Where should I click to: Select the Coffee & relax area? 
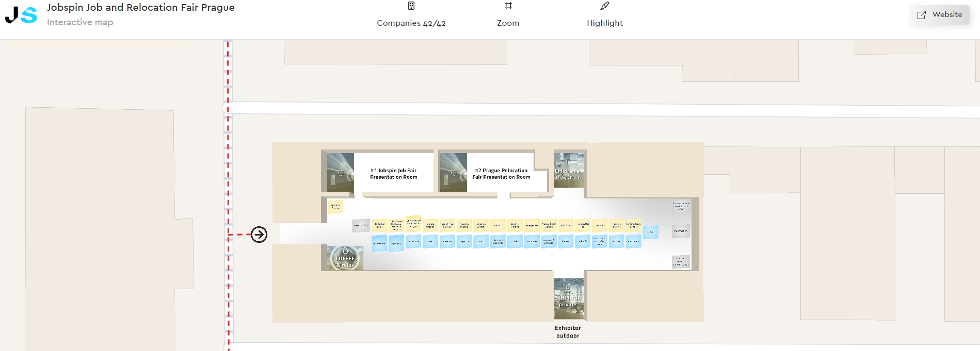point(345,258)
